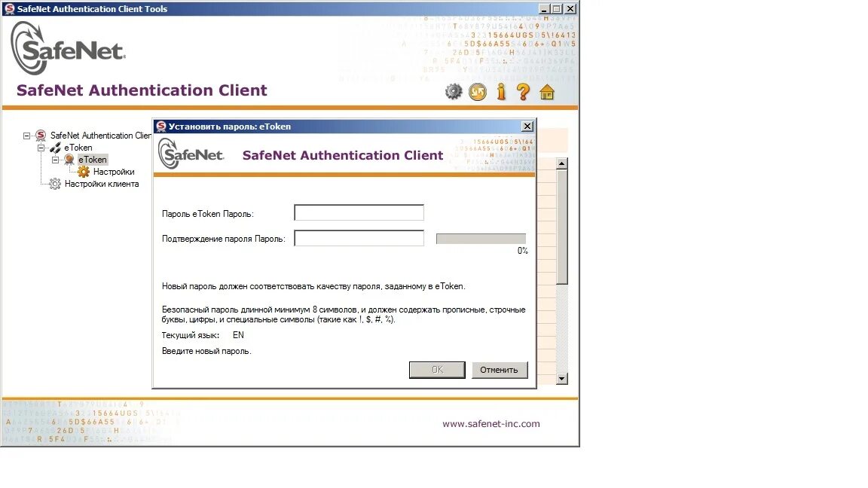The height and width of the screenshot is (488, 868).
Task: Open Help question mark icon
Action: (x=523, y=92)
